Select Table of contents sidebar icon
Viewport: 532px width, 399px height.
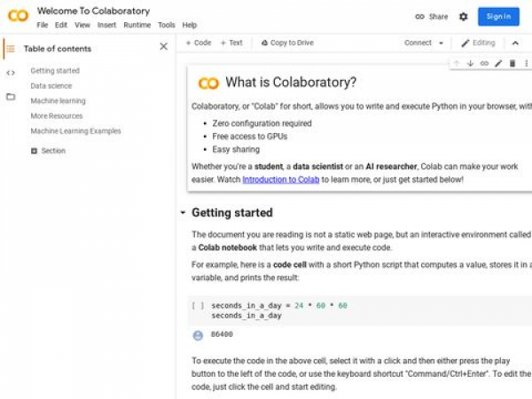(x=11, y=49)
